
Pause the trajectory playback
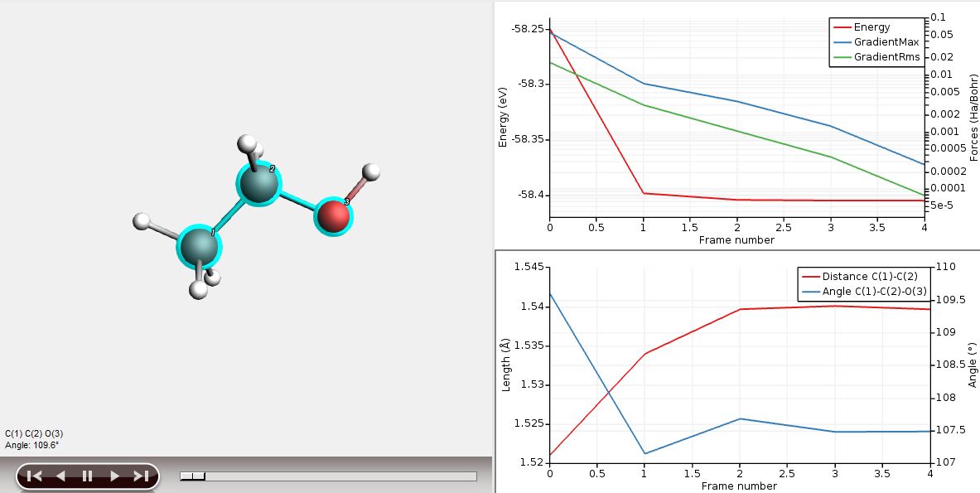coord(87,476)
